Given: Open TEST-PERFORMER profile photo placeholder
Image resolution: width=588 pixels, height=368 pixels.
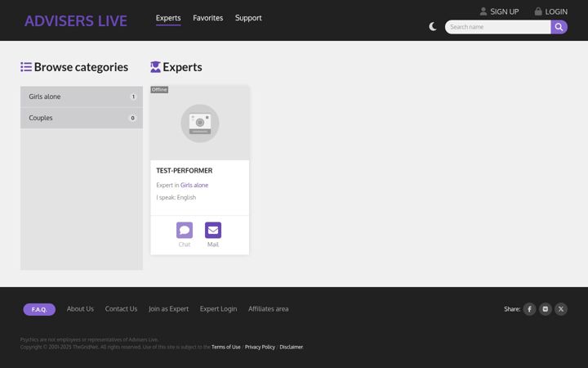Looking at the screenshot, I should coord(200,123).
